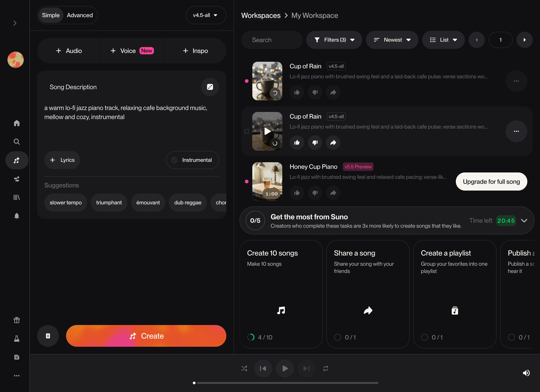Share the second Cup of Rain song
540x392 pixels.
333,143
